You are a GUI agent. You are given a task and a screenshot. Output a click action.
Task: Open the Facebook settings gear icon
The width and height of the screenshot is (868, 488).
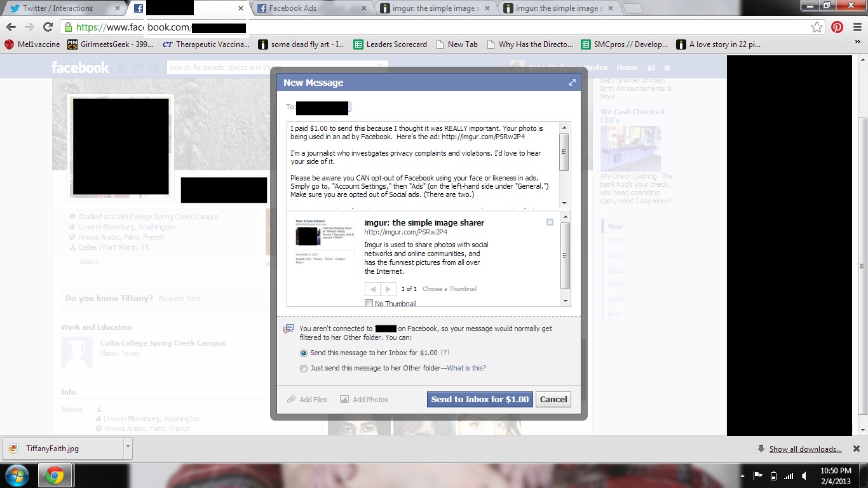click(x=667, y=67)
